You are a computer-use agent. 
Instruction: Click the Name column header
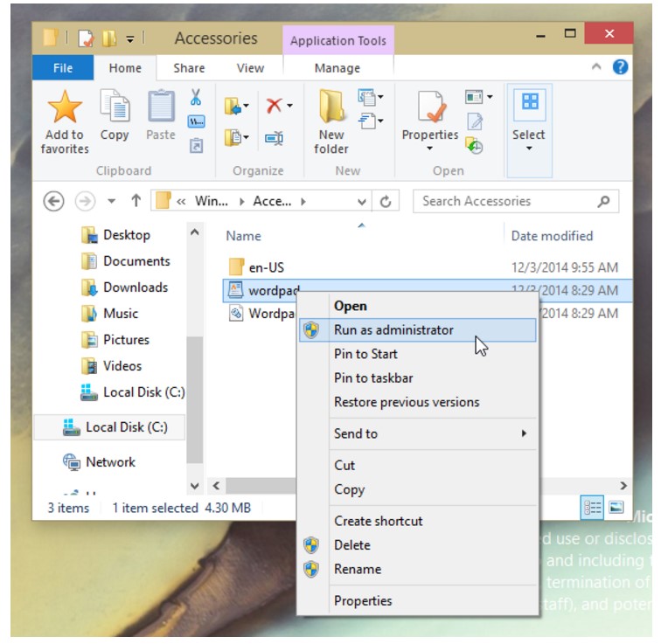tap(243, 236)
